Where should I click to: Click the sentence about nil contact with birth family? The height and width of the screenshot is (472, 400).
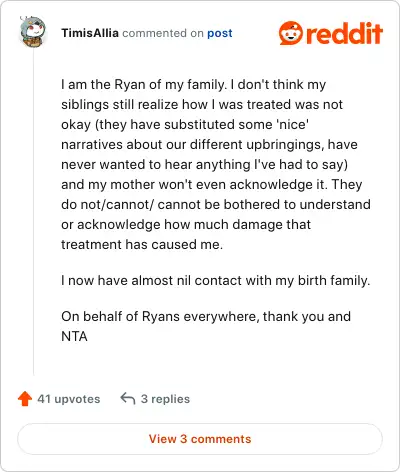pyautogui.click(x=216, y=280)
